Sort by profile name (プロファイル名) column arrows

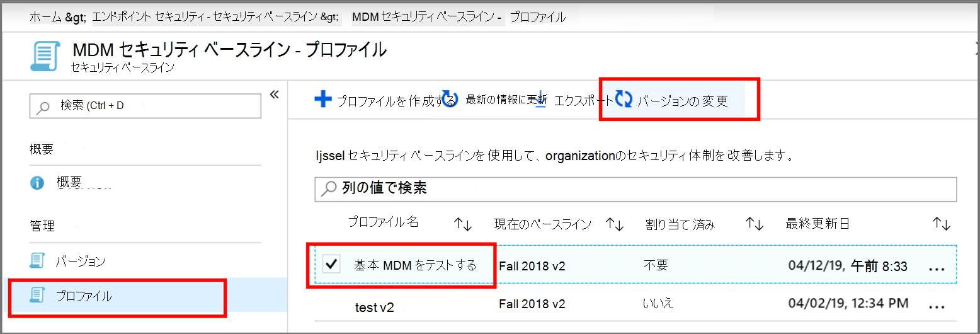463,224
